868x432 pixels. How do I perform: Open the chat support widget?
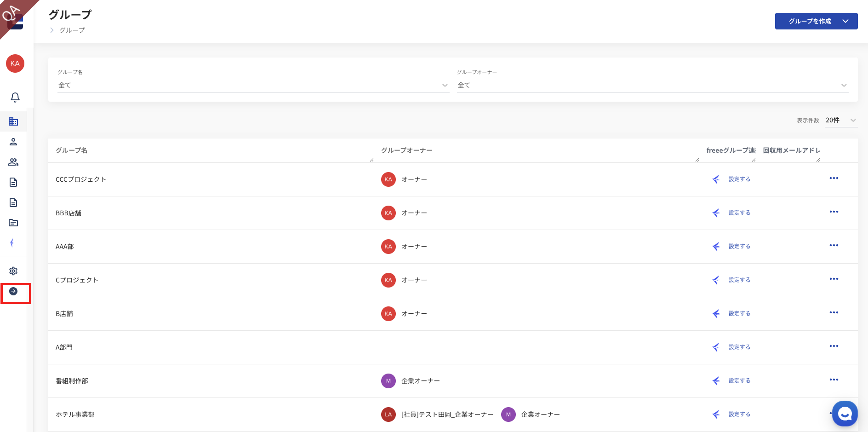pyautogui.click(x=845, y=414)
